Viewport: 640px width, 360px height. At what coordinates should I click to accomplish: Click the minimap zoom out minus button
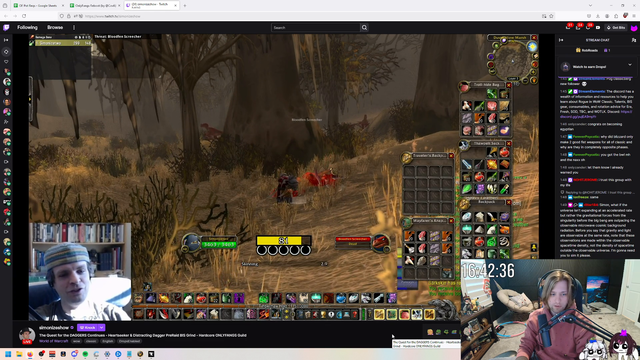click(x=525, y=81)
